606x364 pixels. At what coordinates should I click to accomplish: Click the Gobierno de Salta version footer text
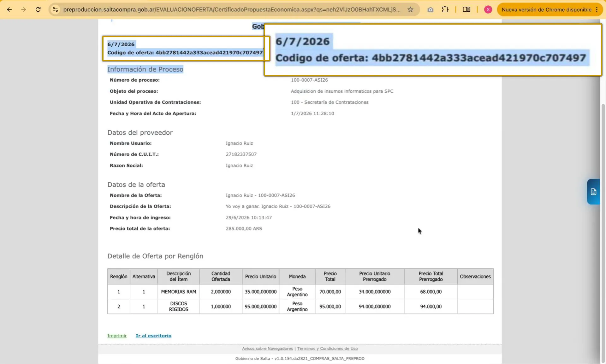(x=300, y=359)
